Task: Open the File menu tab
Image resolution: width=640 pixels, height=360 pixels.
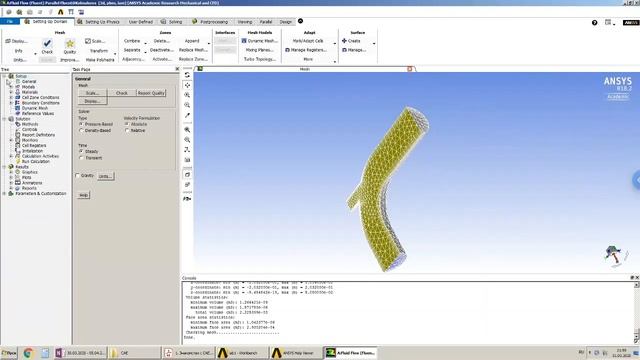Action: (x=10, y=22)
